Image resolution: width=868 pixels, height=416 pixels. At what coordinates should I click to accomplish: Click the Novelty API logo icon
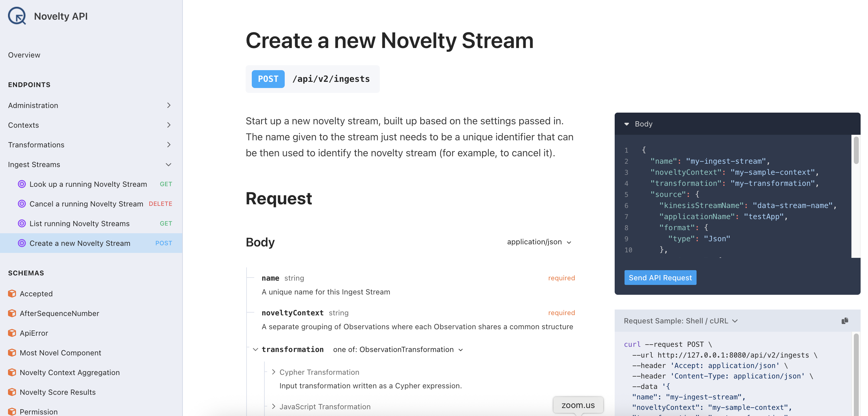[17, 16]
